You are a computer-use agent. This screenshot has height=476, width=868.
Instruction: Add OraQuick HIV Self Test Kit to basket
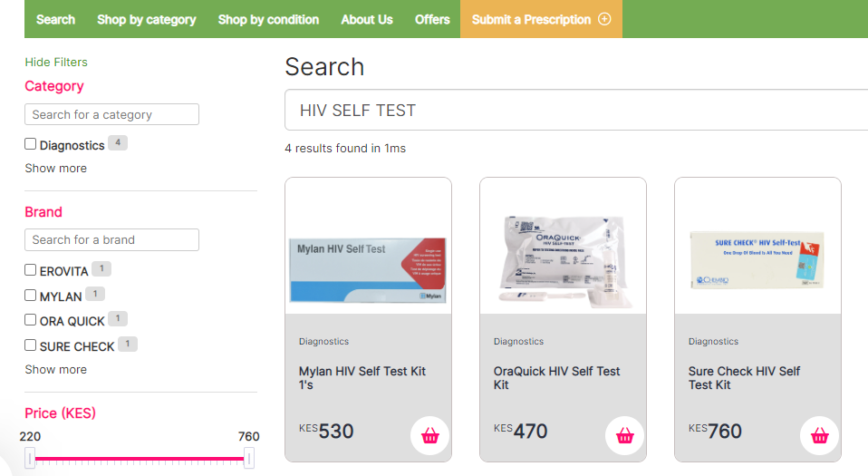pyautogui.click(x=624, y=435)
